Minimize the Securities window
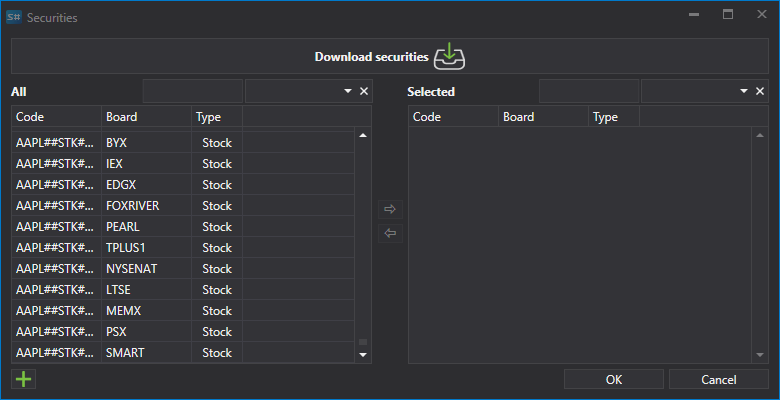780x400 pixels. click(x=694, y=15)
